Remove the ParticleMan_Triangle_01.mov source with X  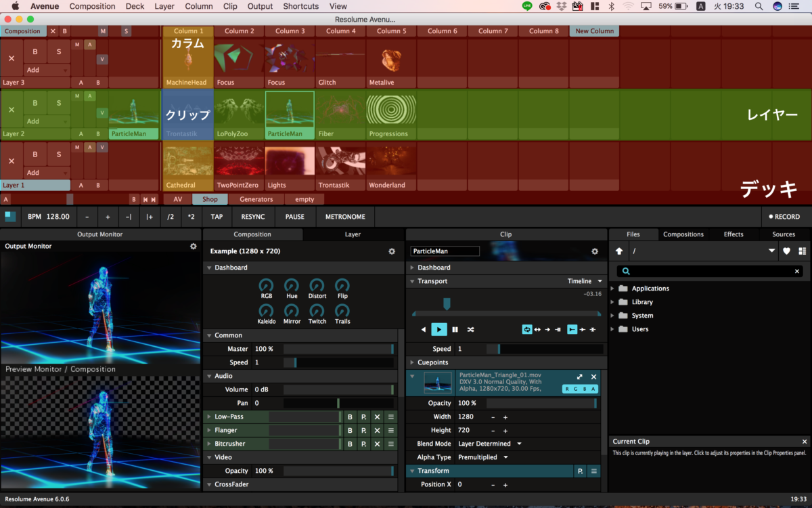click(x=593, y=377)
